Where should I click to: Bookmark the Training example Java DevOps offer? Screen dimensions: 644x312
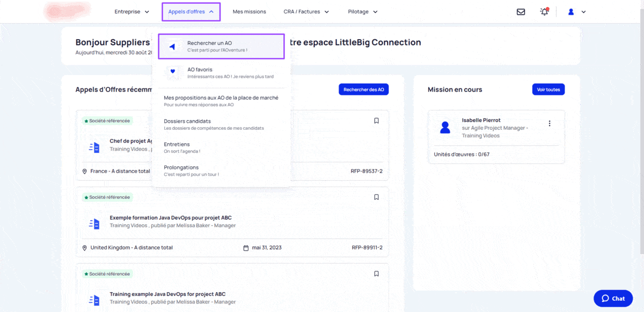click(376, 273)
